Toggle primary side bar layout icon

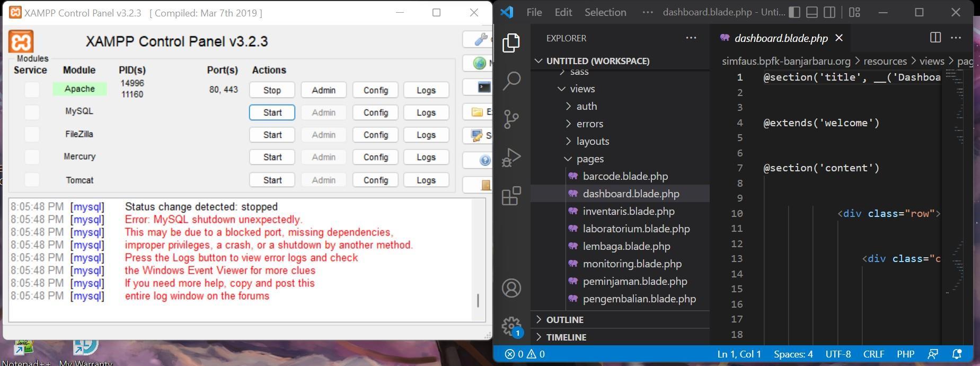click(794, 12)
